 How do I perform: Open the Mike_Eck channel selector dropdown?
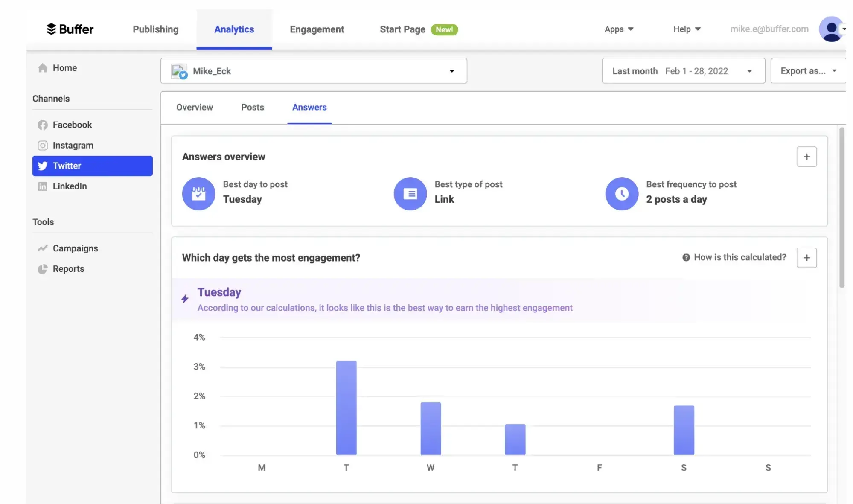click(451, 71)
